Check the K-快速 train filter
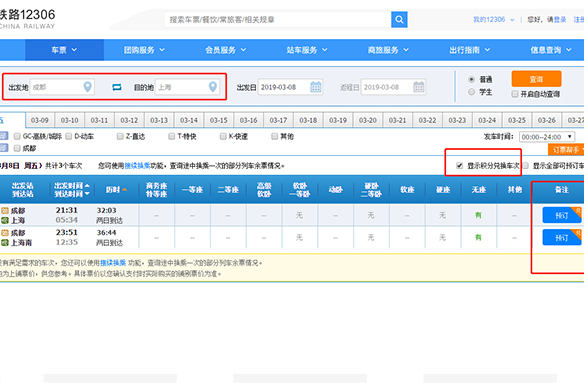This screenshot has width=584, height=383. (223, 136)
